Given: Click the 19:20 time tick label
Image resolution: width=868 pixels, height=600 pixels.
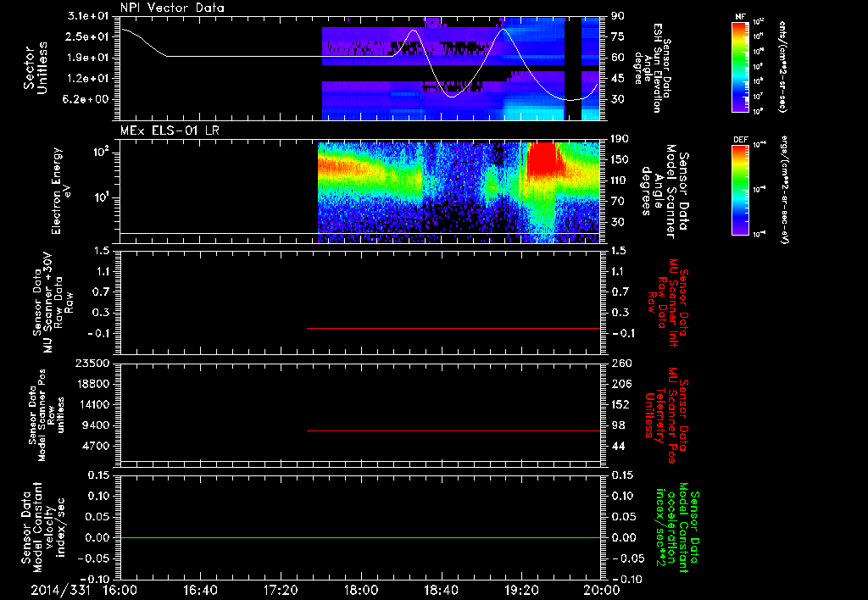Looking at the screenshot, I should click(522, 590).
